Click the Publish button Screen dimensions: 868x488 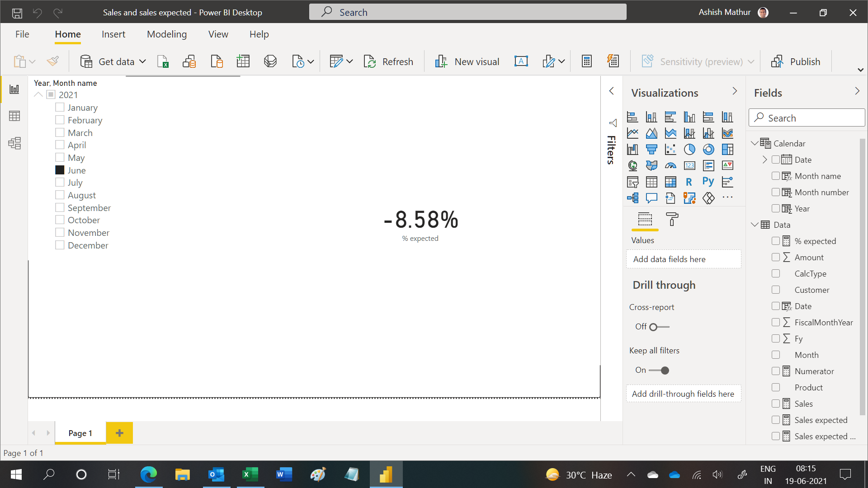[796, 61]
